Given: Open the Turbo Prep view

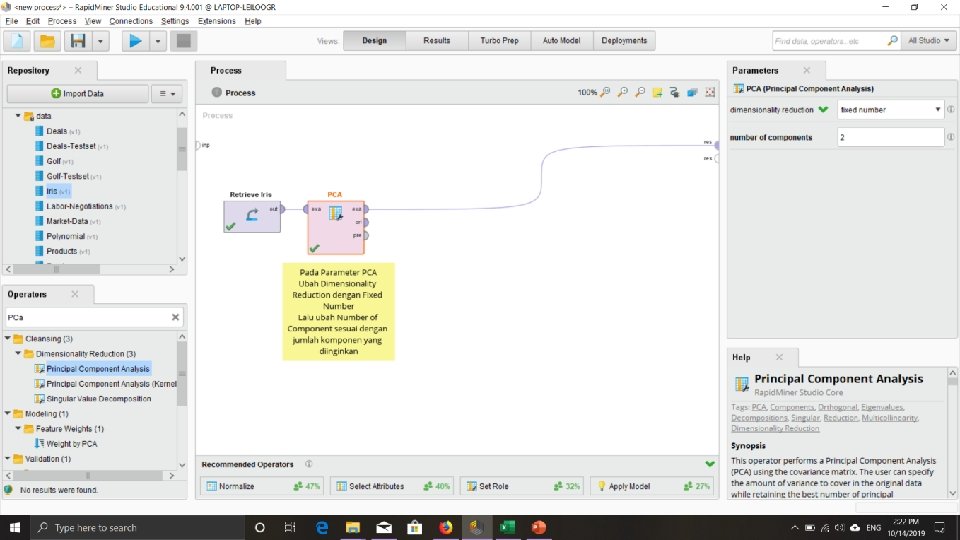Looking at the screenshot, I should (x=499, y=40).
